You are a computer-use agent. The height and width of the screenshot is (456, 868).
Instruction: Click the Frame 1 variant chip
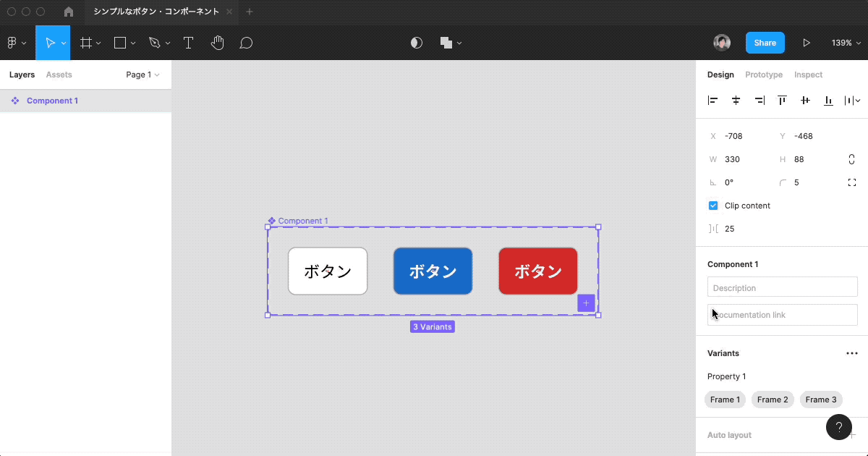(x=725, y=400)
